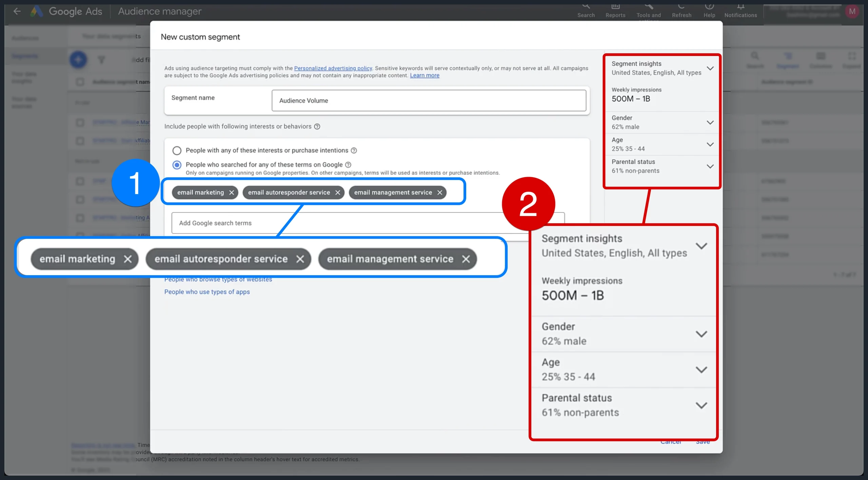Open the Notifications bell
The height and width of the screenshot is (480, 868).
[741, 11]
